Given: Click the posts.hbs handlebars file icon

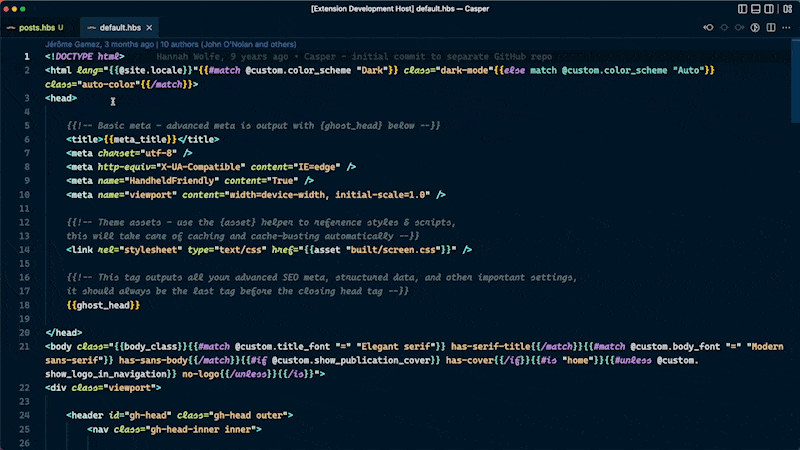Looking at the screenshot, I should 11,28.
